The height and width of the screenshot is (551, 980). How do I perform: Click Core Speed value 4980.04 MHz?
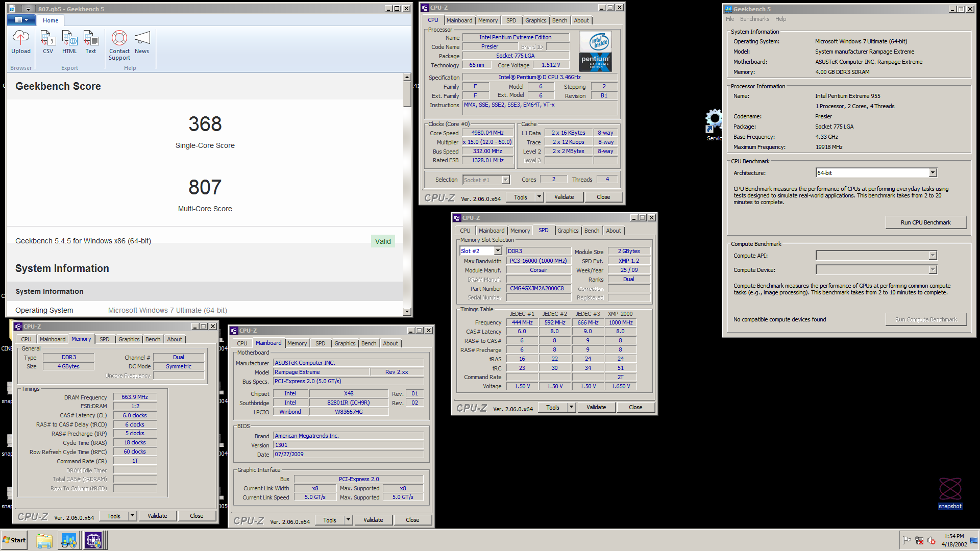click(x=487, y=133)
